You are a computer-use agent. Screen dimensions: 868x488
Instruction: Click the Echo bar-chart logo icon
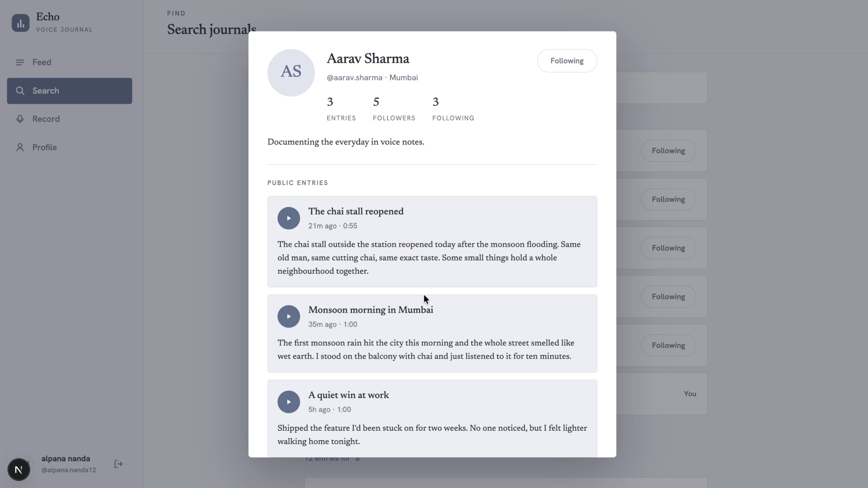click(20, 23)
